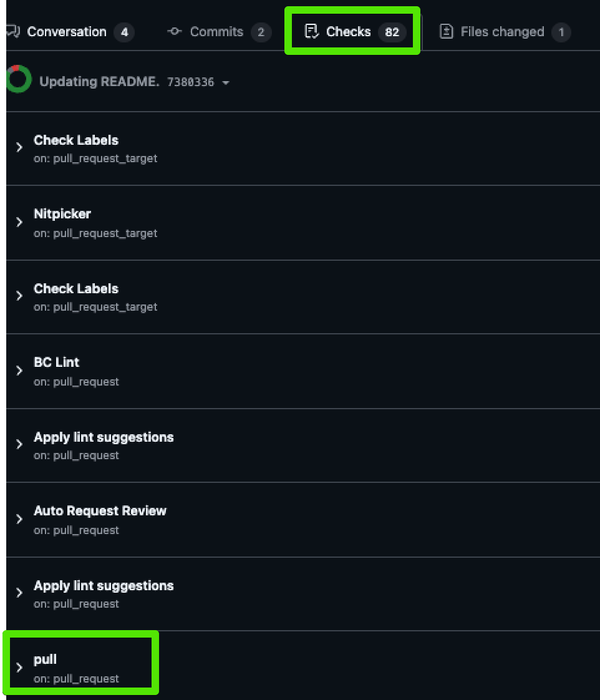The height and width of the screenshot is (700, 600).
Task: Click the Conversation speech bubble icon
Action: [13, 31]
